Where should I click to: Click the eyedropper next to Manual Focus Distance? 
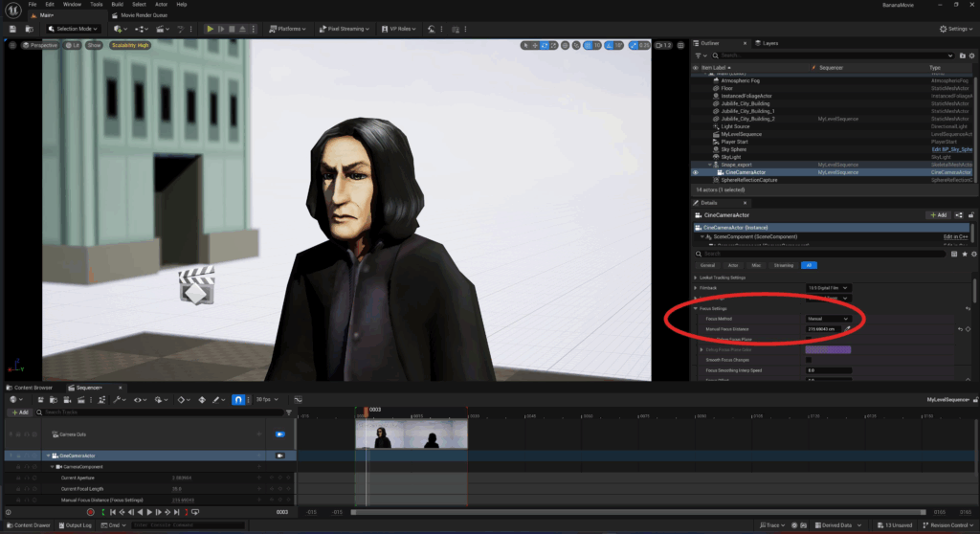click(x=849, y=328)
